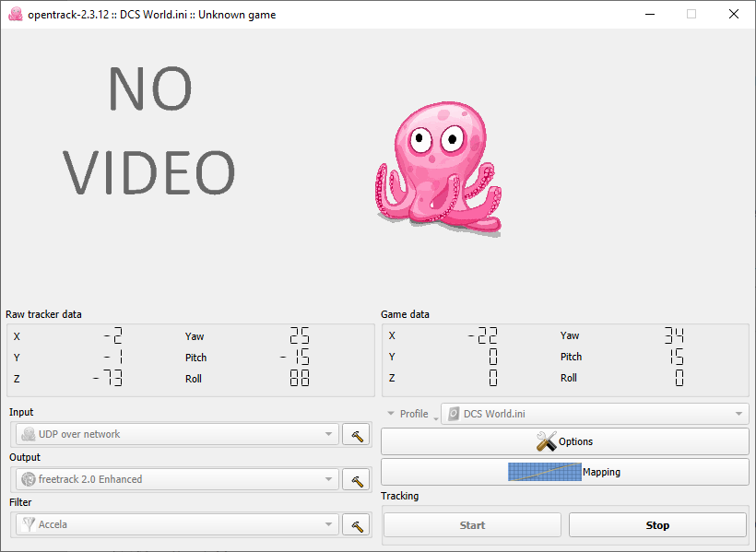Open Accela filter settings via hammer icon
Viewport: 756px width, 552px height.
tap(355, 524)
